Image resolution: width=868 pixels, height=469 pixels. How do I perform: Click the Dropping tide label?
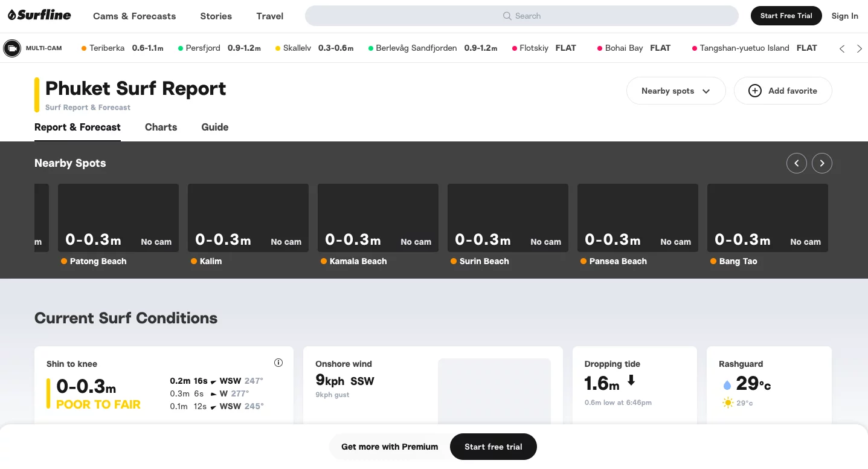click(x=612, y=364)
